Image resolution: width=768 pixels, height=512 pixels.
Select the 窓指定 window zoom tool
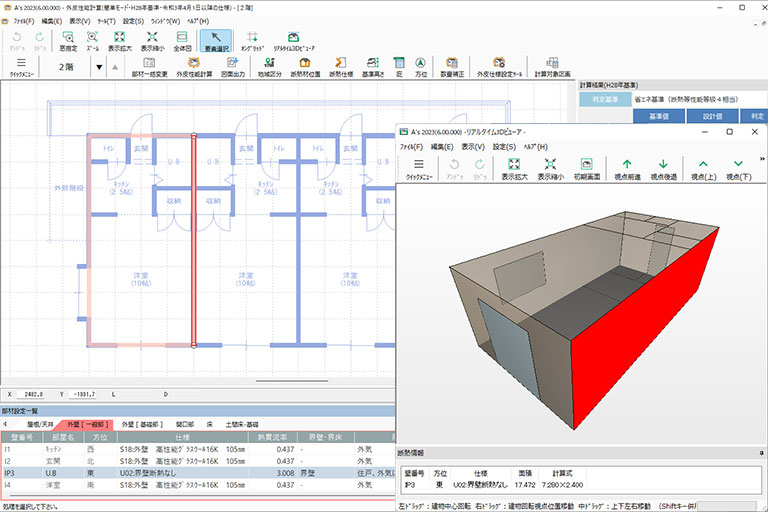(x=68, y=41)
